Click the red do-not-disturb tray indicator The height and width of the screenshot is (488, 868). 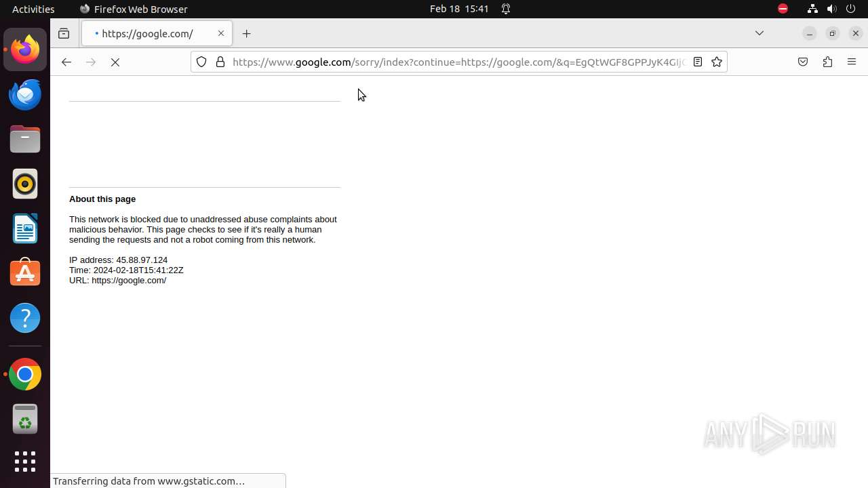click(783, 9)
